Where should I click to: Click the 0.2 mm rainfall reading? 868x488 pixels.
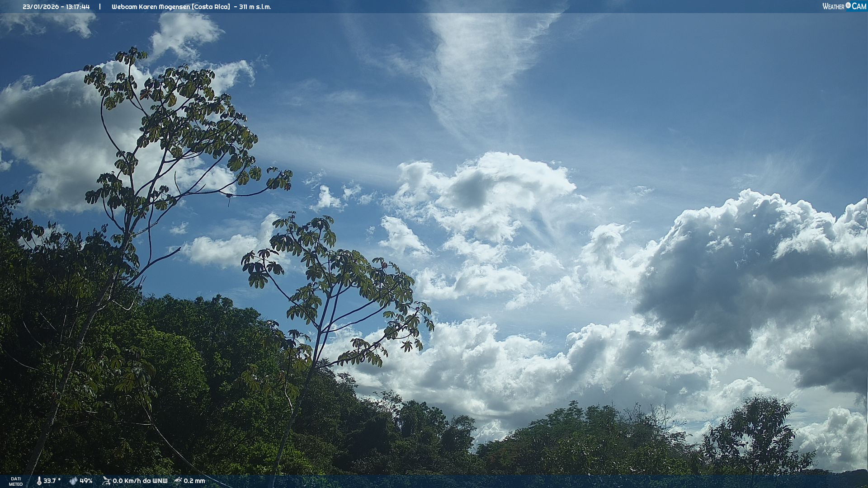[194, 481]
